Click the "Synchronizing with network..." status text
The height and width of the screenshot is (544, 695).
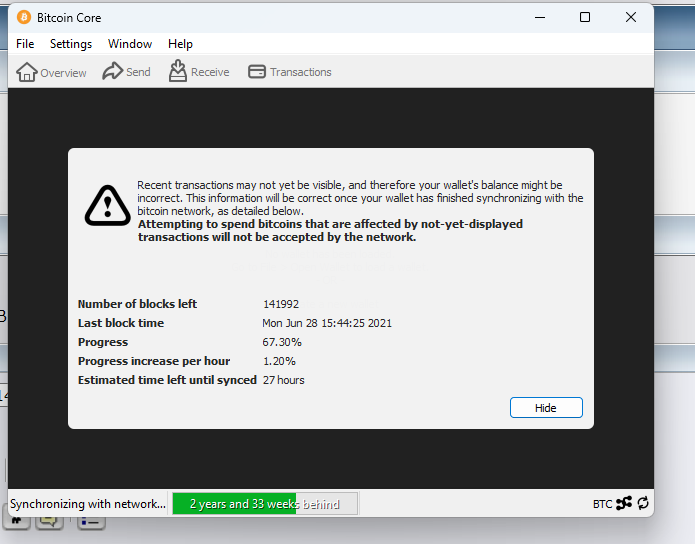(x=88, y=504)
